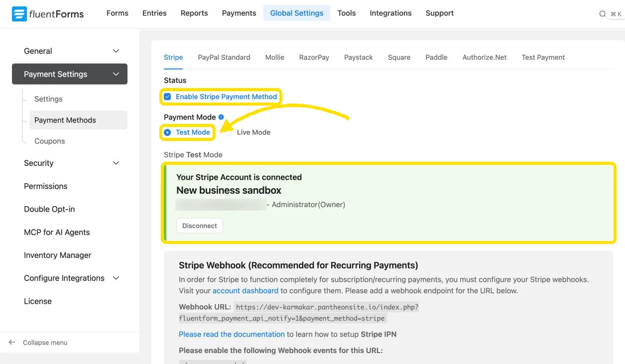Expand the Configure Integrations chevron

[116, 278]
